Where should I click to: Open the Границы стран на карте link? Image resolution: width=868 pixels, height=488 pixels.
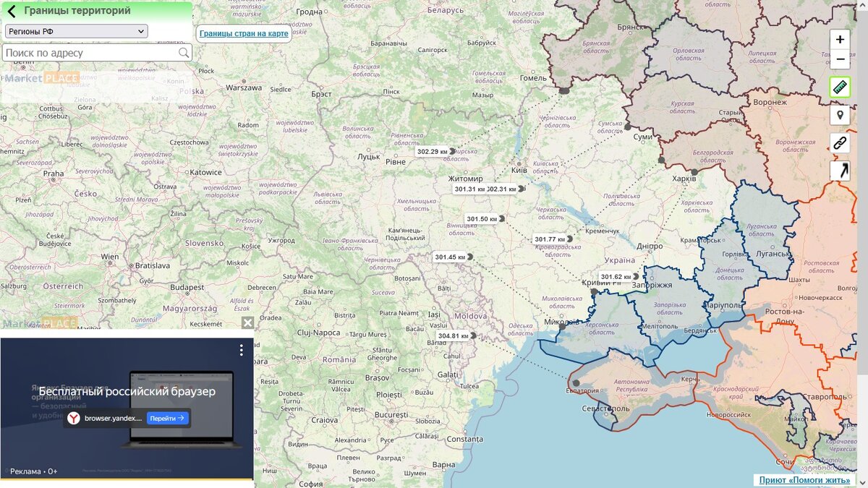pyautogui.click(x=244, y=33)
